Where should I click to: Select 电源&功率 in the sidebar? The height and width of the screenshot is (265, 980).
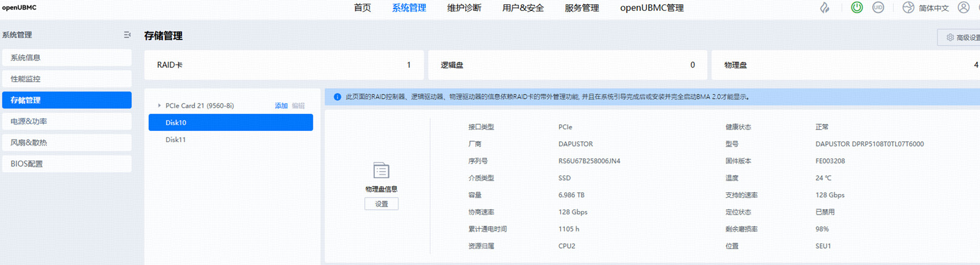pyautogui.click(x=67, y=121)
